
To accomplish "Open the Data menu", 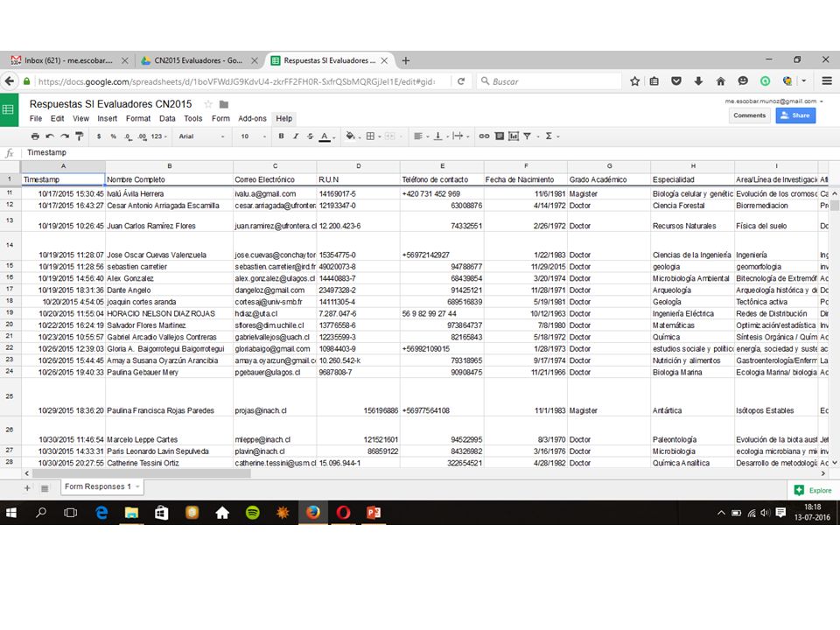I will coord(167,118).
